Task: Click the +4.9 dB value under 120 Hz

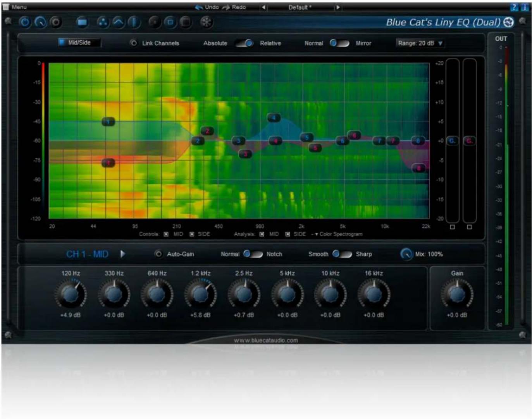Action: click(71, 315)
